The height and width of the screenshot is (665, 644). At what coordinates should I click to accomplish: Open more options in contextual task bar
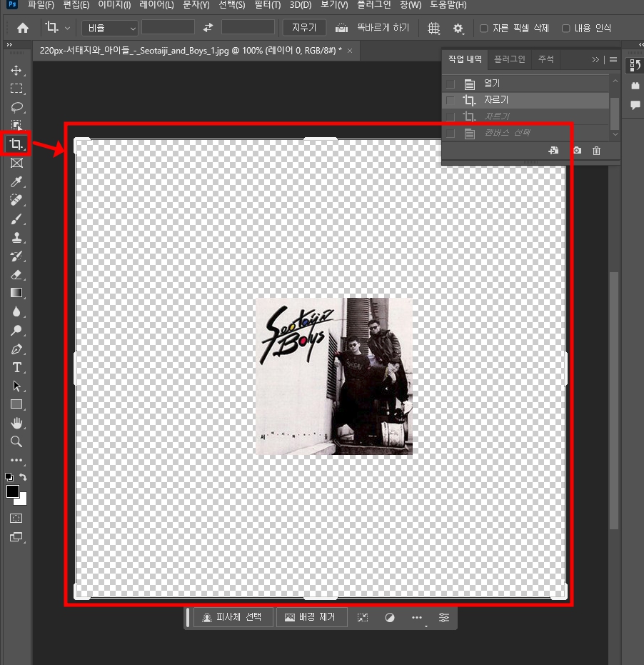[x=417, y=617]
